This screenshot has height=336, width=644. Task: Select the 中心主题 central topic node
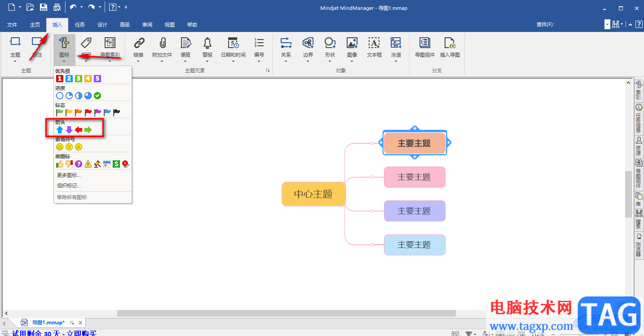coord(313,194)
